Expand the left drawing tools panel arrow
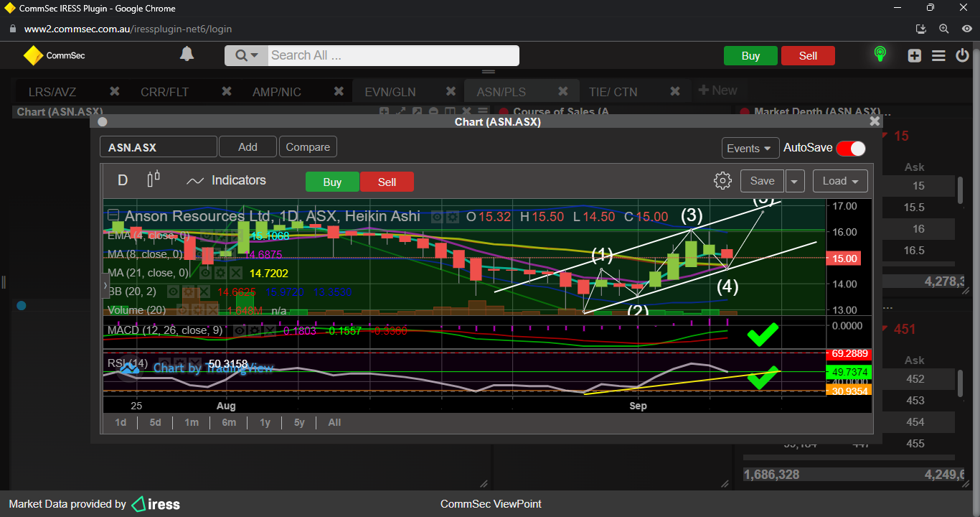Viewport: 980px width, 517px height. [x=106, y=286]
